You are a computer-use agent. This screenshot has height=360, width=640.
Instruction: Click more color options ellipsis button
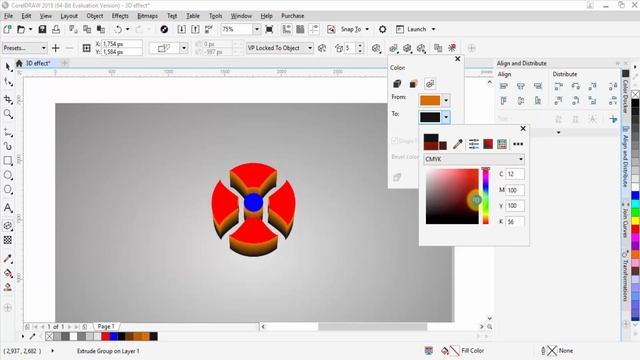[x=518, y=144]
